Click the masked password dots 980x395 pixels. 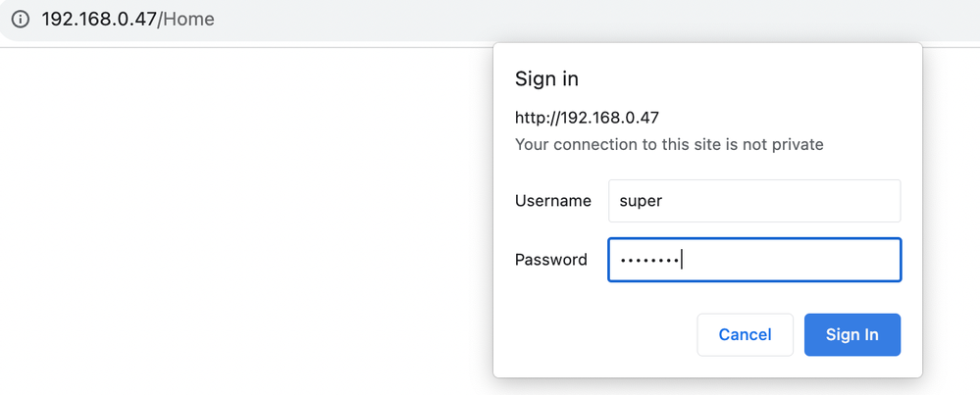coord(646,260)
